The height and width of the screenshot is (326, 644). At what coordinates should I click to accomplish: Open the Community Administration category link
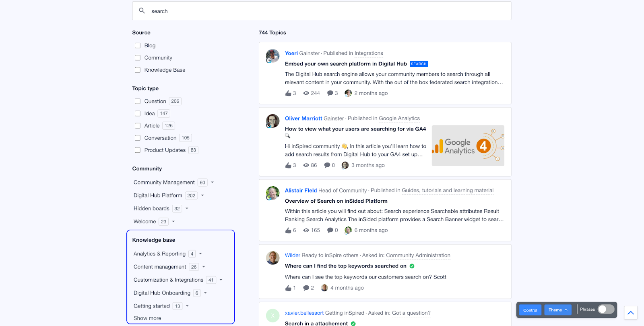pyautogui.click(x=418, y=255)
